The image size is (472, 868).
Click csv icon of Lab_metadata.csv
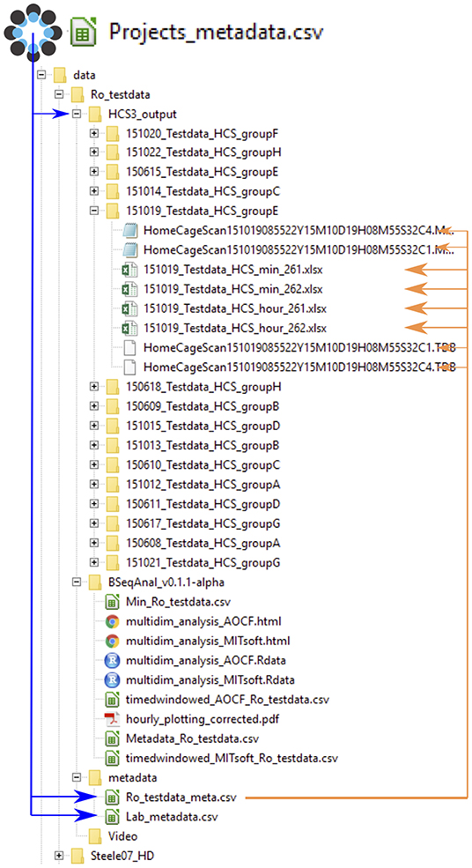point(112,817)
